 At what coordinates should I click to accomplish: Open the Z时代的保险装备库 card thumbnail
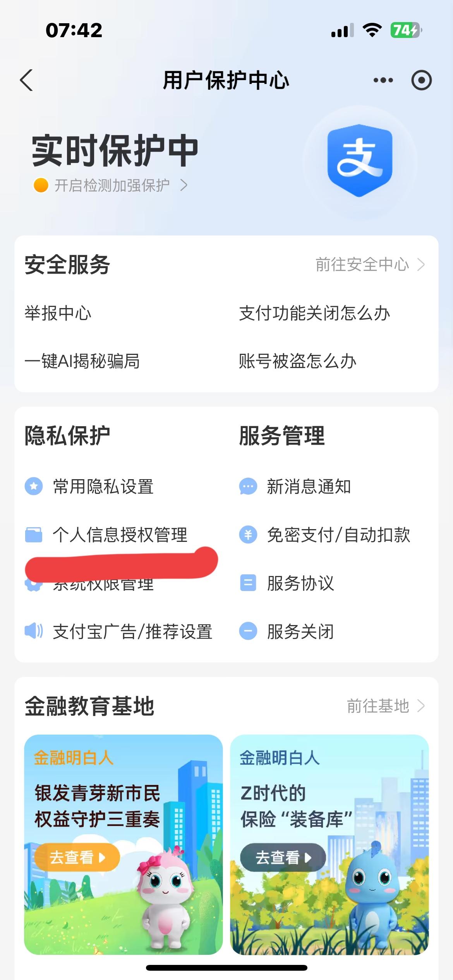(329, 844)
